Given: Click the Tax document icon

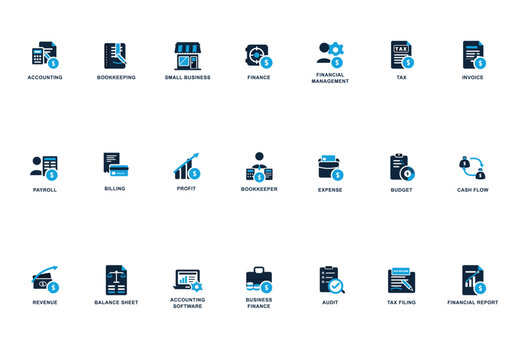Looking at the screenshot, I should 402,55.
